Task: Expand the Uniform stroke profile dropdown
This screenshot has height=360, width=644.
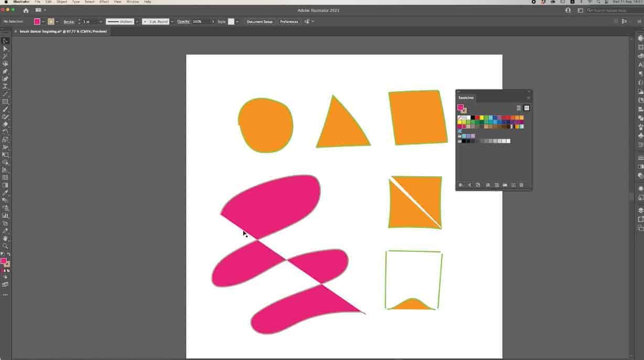Action: pyautogui.click(x=137, y=22)
